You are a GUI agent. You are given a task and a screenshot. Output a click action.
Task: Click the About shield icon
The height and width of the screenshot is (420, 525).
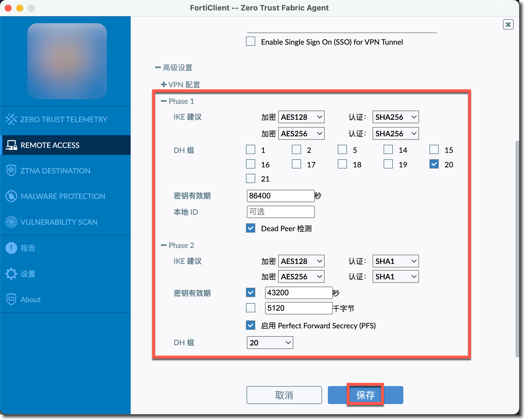click(x=11, y=299)
